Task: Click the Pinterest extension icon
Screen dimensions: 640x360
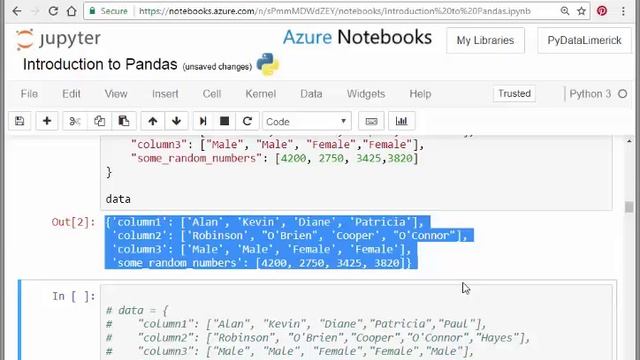Action: click(x=602, y=11)
